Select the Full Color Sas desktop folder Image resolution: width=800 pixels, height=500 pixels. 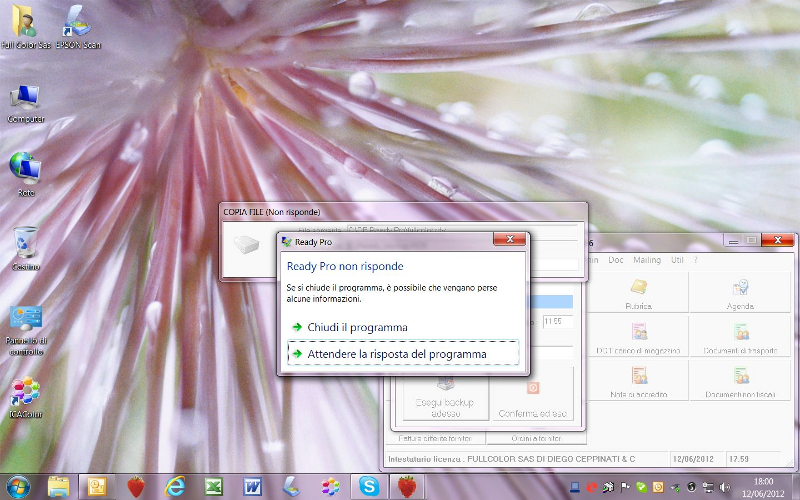[x=26, y=27]
